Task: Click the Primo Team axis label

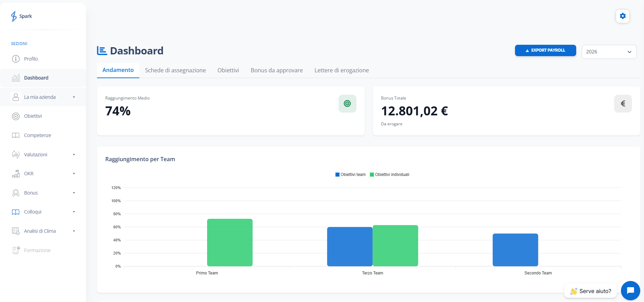Action: coord(207,273)
